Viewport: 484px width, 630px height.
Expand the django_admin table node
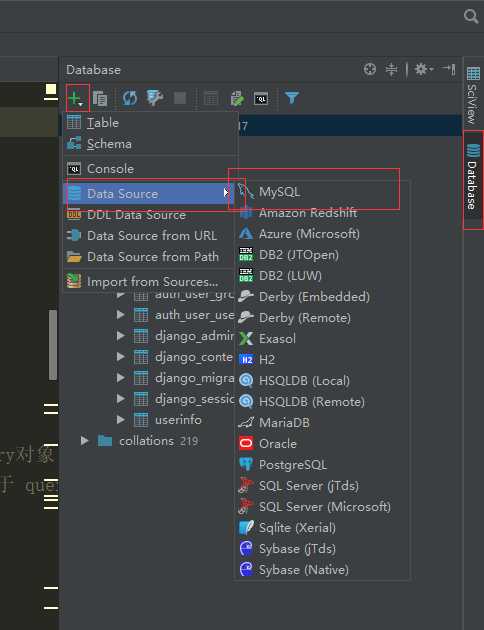point(120,335)
